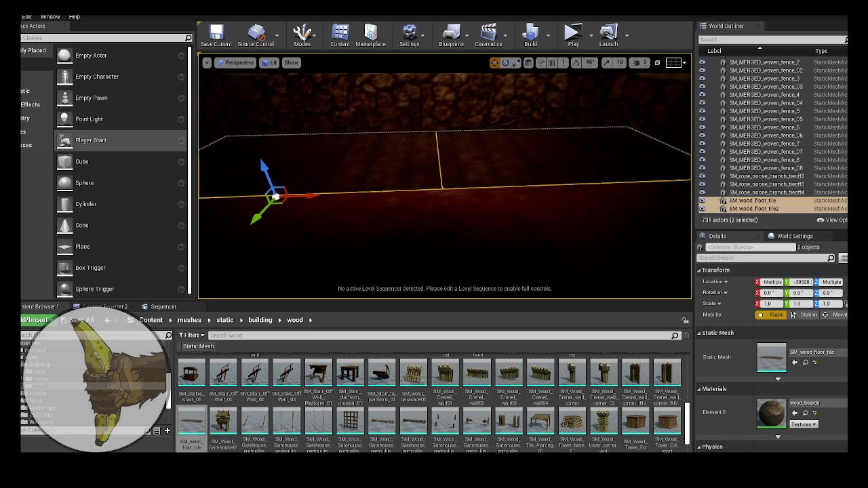Toggle visibility eye of SM_wood_floor_tile2
Image resolution: width=868 pixels, height=488 pixels.
point(702,209)
